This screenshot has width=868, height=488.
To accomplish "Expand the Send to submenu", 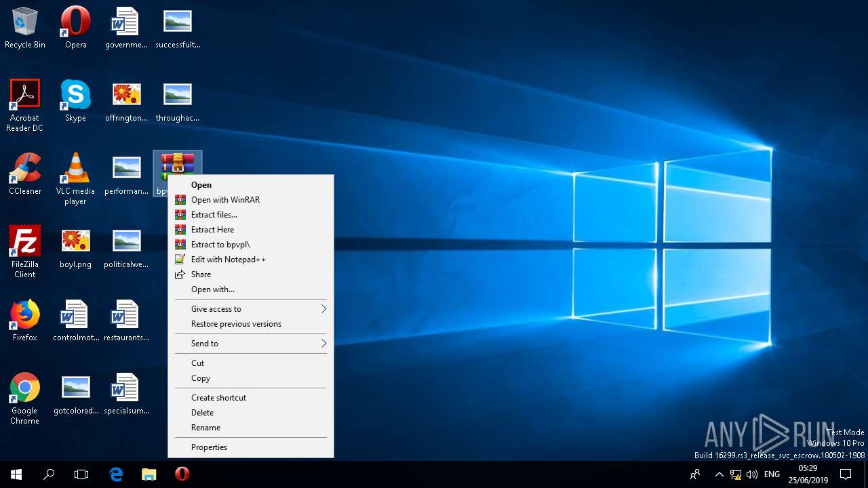I will [x=251, y=344].
